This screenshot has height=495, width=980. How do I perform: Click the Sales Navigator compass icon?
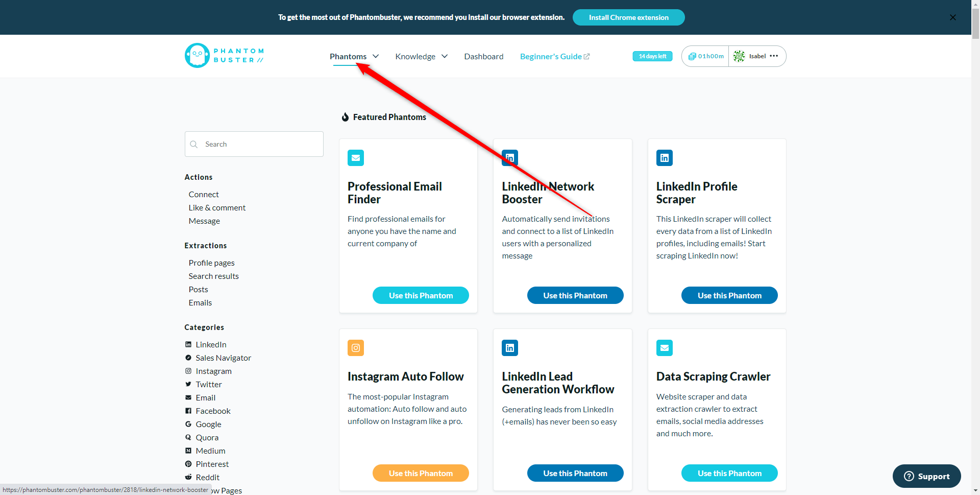pos(188,358)
